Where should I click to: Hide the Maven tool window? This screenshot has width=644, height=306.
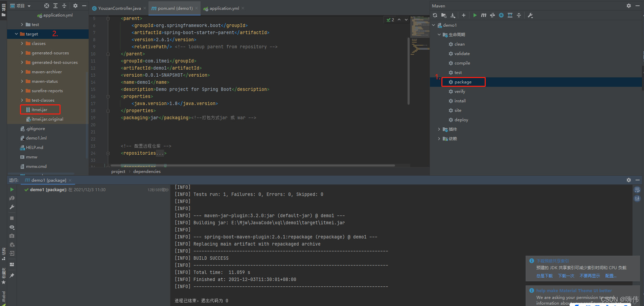pyautogui.click(x=638, y=6)
